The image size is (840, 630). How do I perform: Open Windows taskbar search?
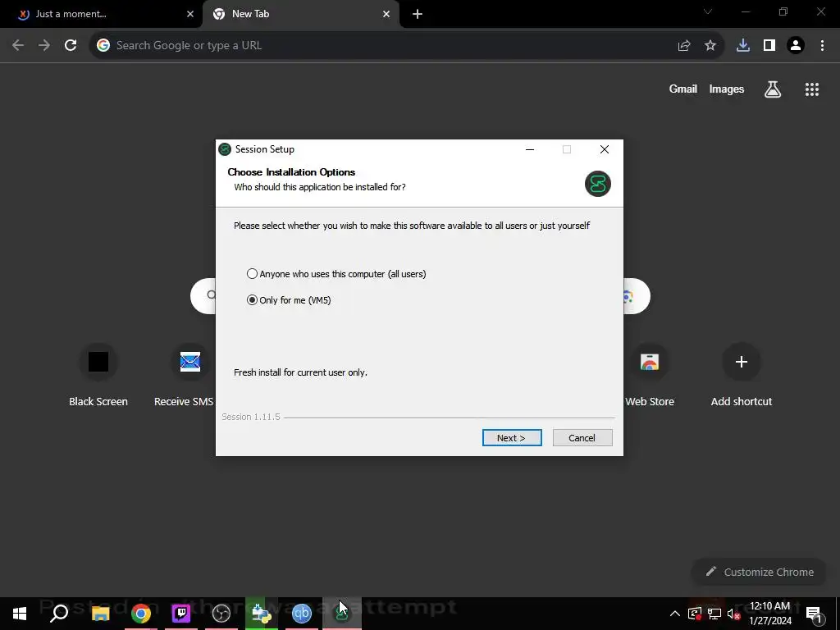(x=59, y=614)
